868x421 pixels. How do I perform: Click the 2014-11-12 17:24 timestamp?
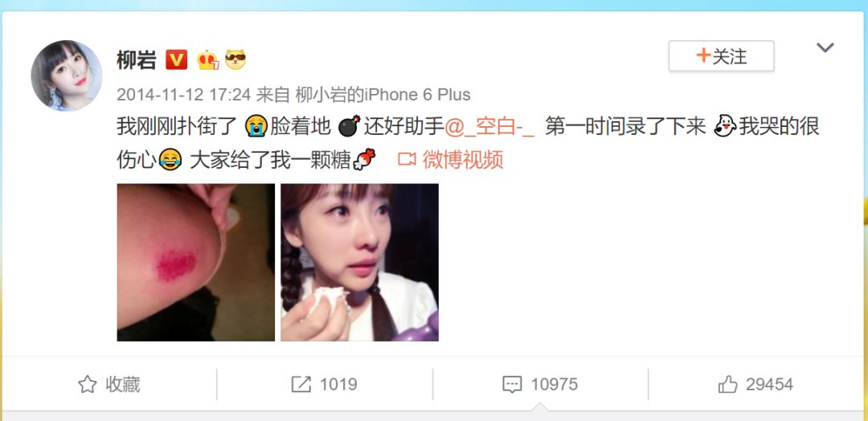pos(184,95)
